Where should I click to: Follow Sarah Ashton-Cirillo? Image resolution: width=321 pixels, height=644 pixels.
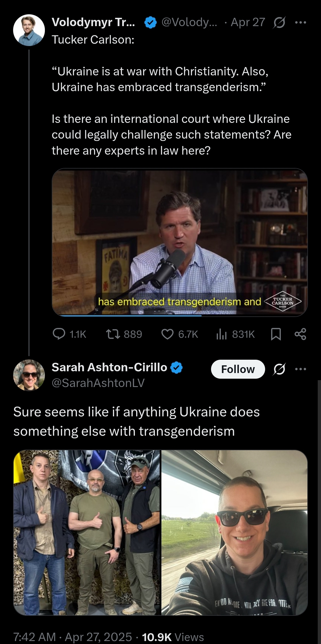pos(238,369)
